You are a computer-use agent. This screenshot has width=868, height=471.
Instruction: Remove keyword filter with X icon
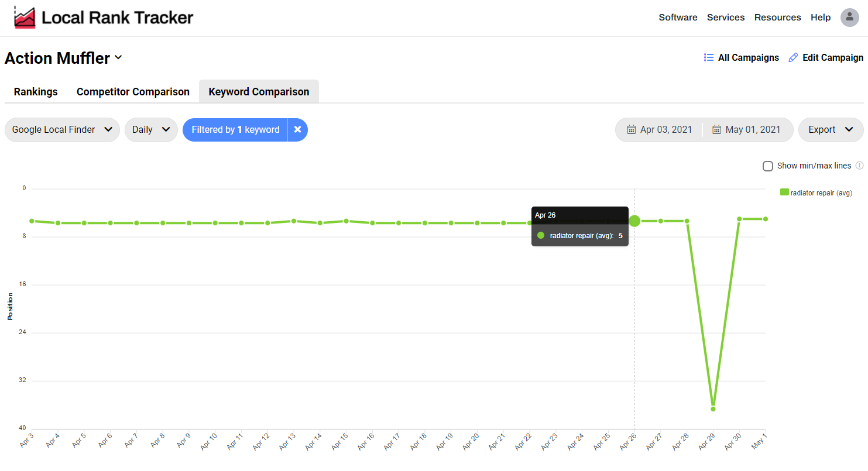(x=297, y=130)
